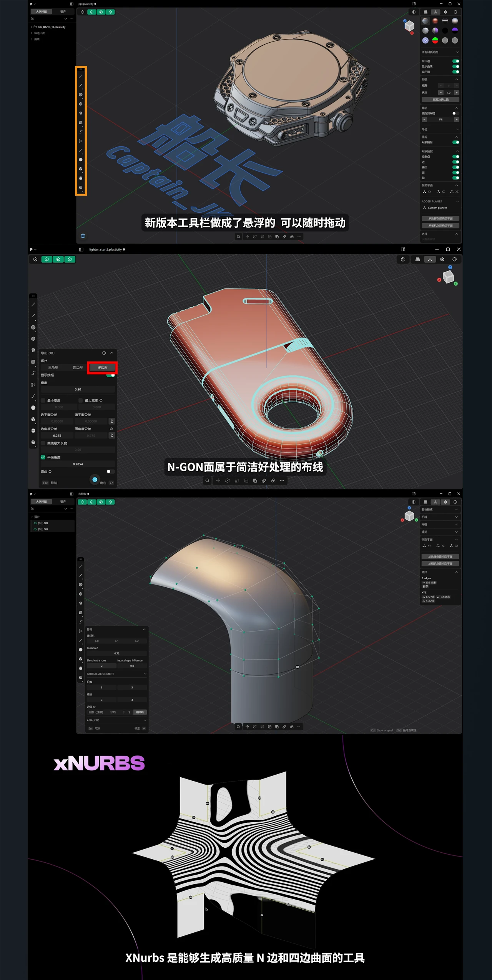Pick the circle tool in ppt.plasticity toolbar
The image size is (492, 980).
coord(81,95)
